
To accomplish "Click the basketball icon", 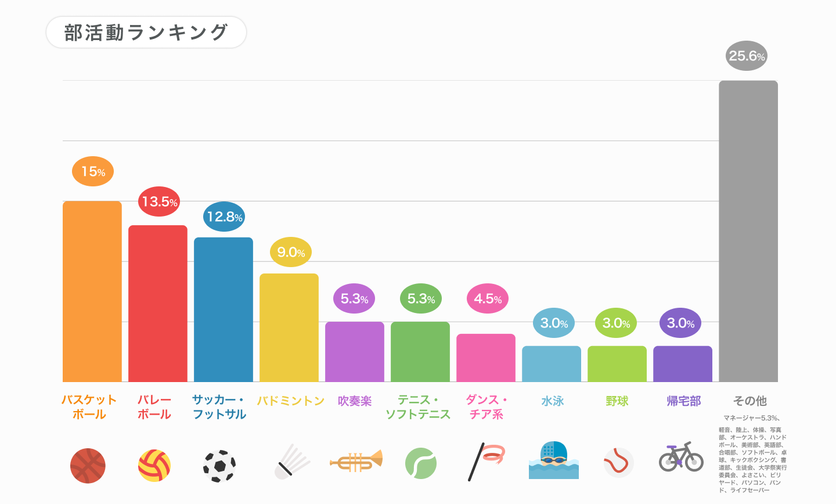I will click(88, 465).
